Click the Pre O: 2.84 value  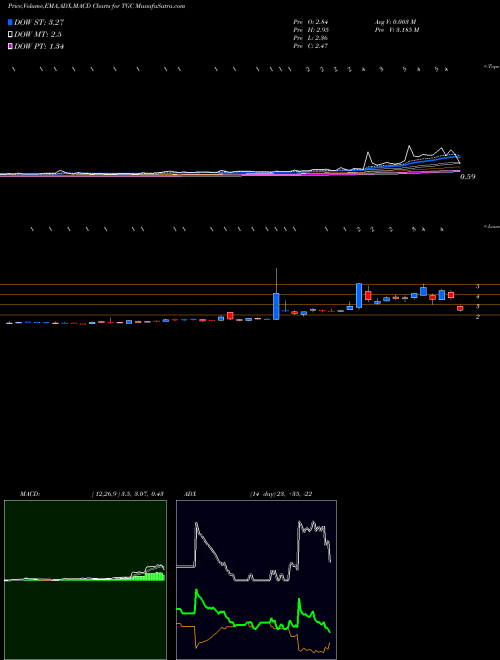pyautogui.click(x=311, y=22)
